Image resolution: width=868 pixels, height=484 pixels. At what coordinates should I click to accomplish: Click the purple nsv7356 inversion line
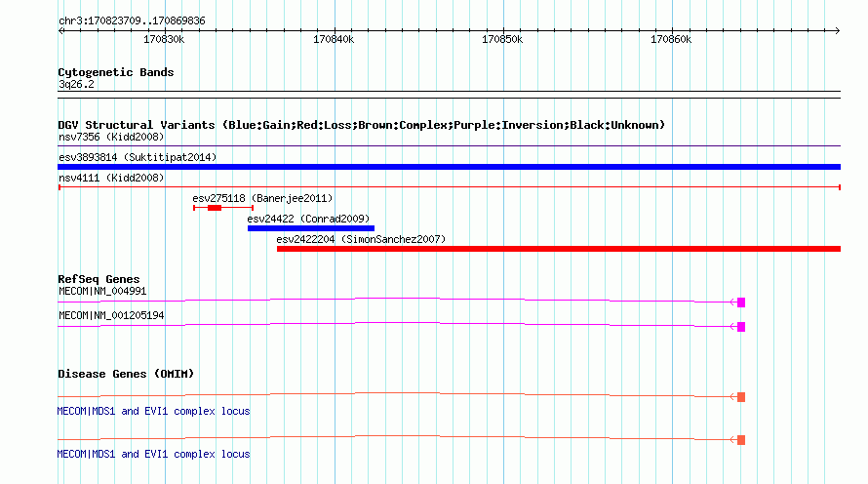click(x=449, y=146)
